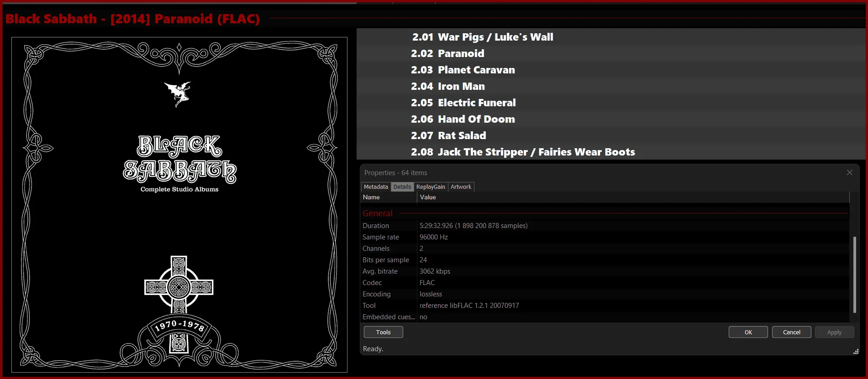Click the Cancel button
868x379 pixels.
point(792,332)
